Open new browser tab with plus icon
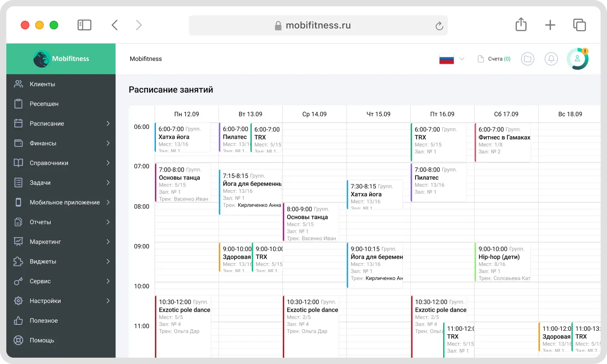 pos(550,25)
